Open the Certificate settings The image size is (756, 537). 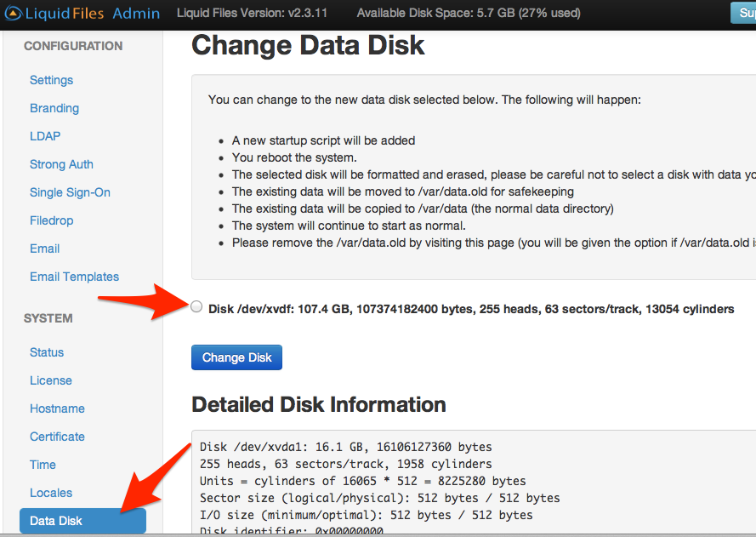[57, 437]
